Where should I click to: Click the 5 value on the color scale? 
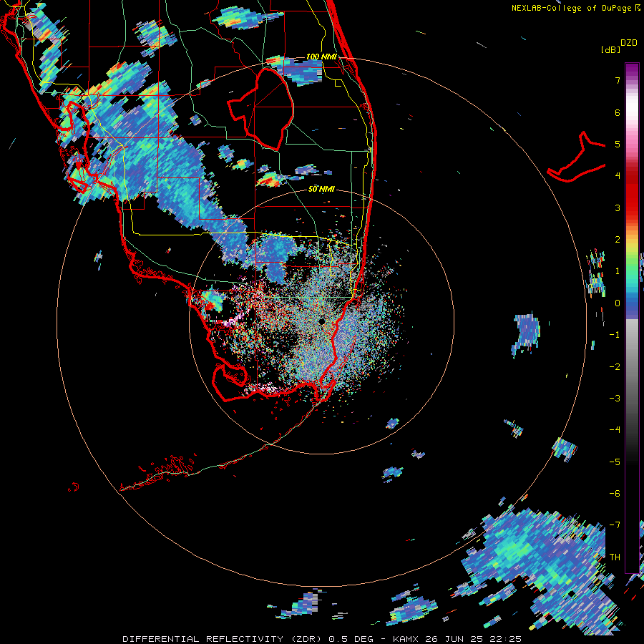pos(618,144)
